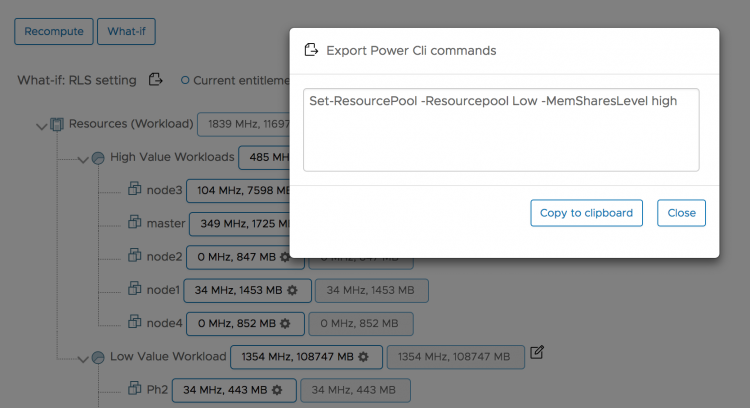
Task: Click the export icon beside What-if: RLS setting
Action: 155,80
